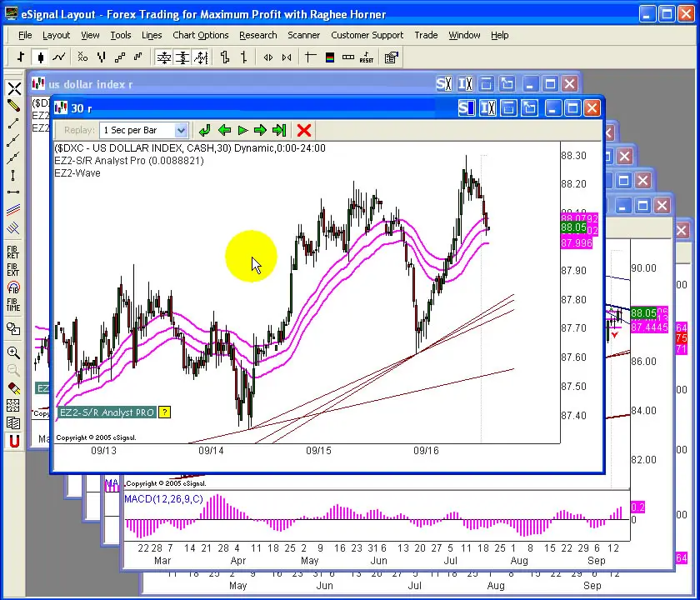Click the pop-out arrow icon on 30 r title bar
Viewport: 700px width, 600px height.
click(529, 108)
